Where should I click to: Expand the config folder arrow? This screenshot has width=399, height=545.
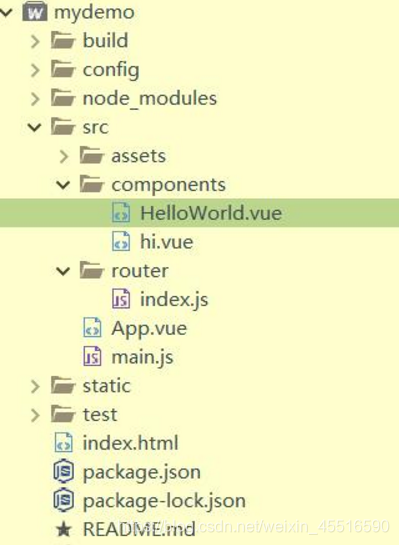click(35, 71)
